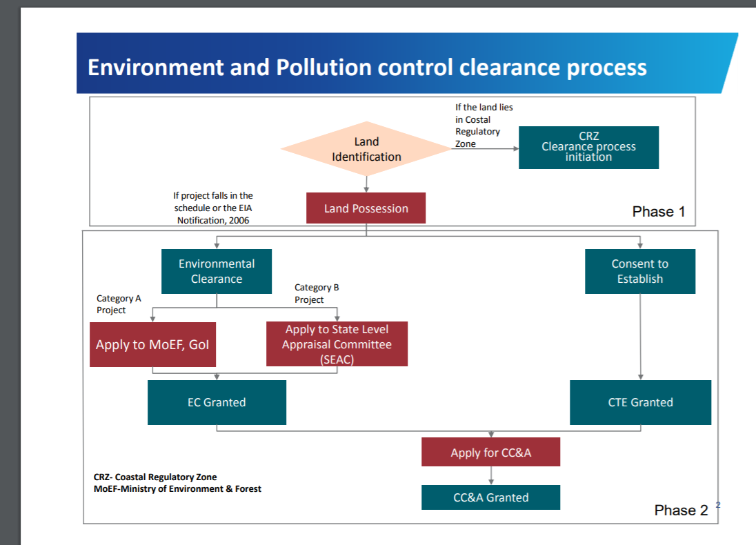Click the State Level Appraisal Committee box
Viewport: 756px width, 545px height.
point(337,344)
